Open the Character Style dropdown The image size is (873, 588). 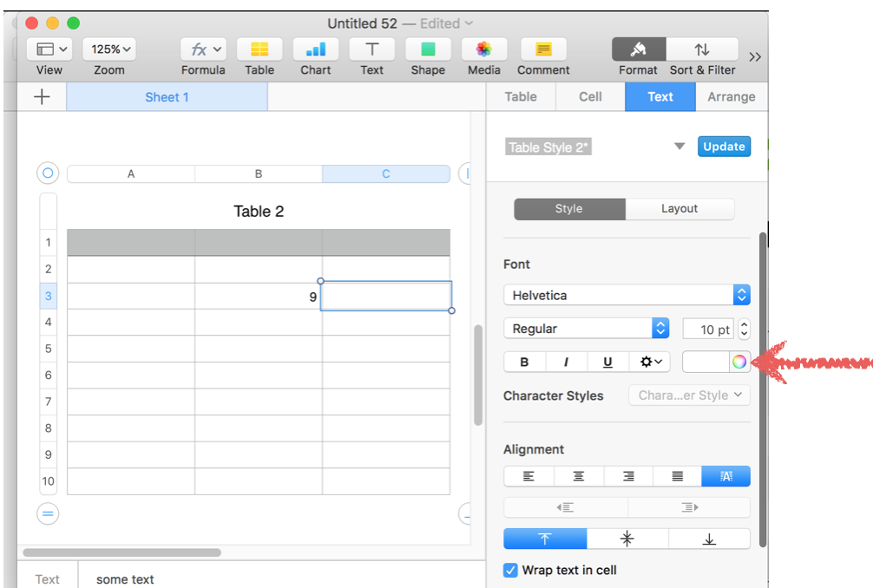[689, 395]
